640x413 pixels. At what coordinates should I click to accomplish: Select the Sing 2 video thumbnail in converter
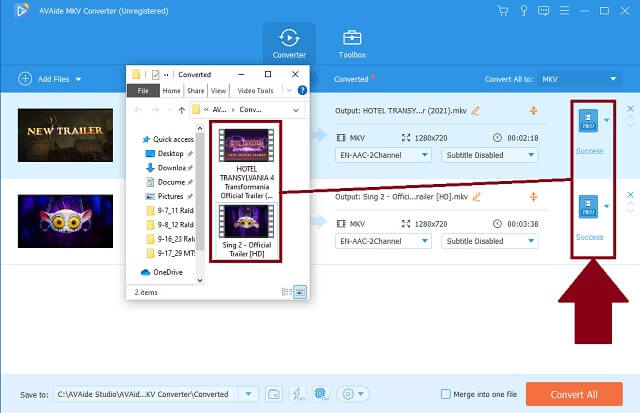pos(65,221)
